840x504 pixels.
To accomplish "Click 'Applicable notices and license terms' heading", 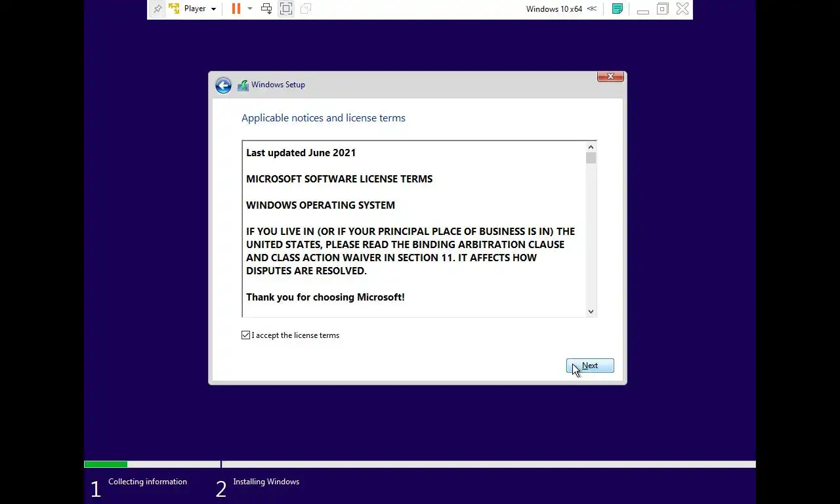I will click(324, 117).
